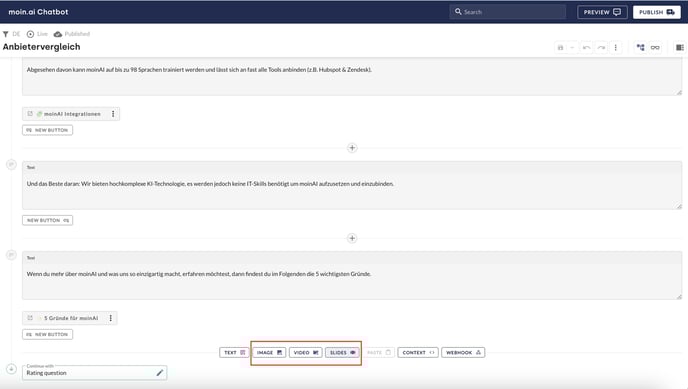The image size is (688, 389).
Task: Open the three-dot menu on moinAI Integrationen
Action: [113, 114]
